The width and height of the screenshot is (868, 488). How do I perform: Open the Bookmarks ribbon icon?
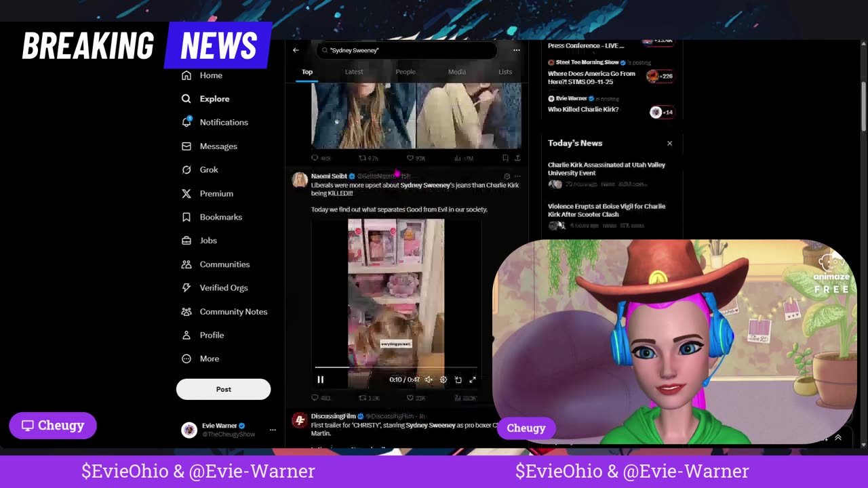(186, 217)
